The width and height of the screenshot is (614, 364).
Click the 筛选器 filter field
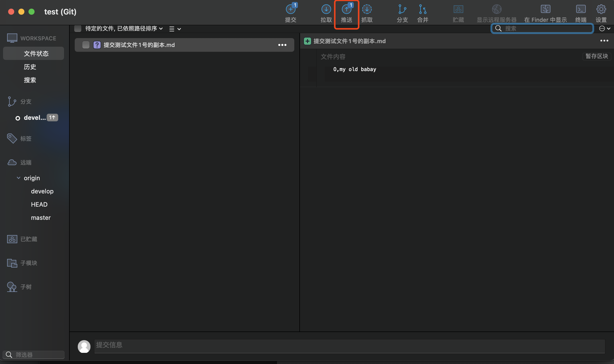[34, 355]
